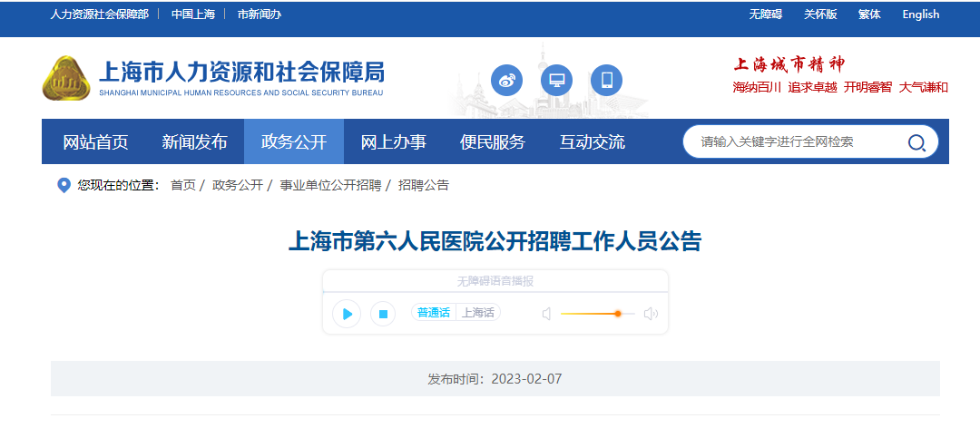Viewport: 980px width, 428px height.
Task: Click the 上海城市精神 banner text
Action: pyautogui.click(x=789, y=63)
